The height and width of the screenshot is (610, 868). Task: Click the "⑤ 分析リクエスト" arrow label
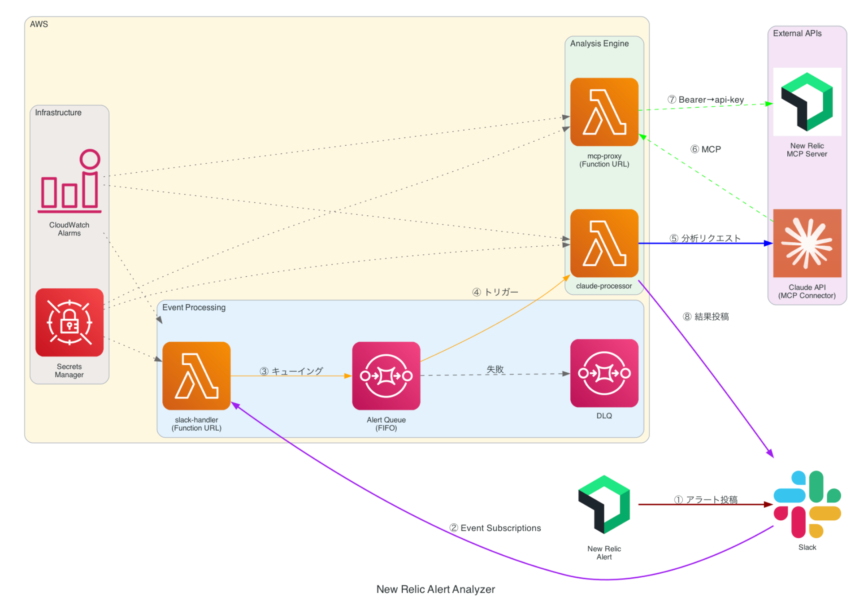[705, 238]
